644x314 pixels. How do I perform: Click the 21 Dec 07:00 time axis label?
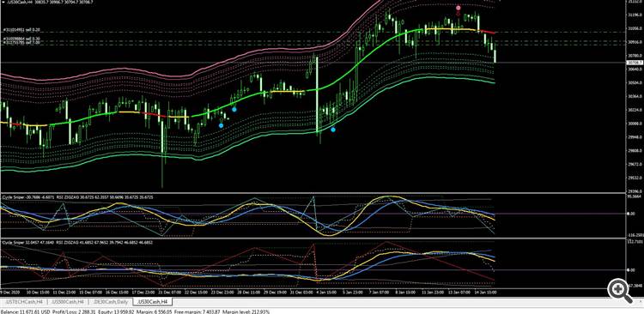click(170, 293)
